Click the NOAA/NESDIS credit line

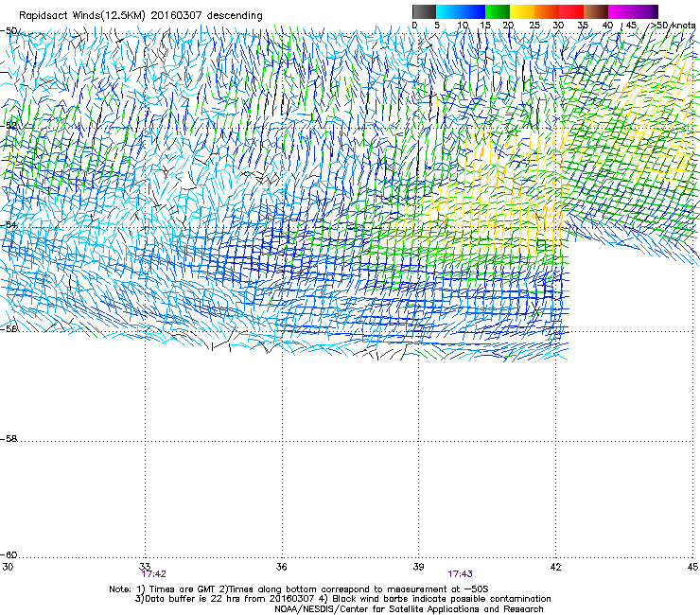pyautogui.click(x=409, y=609)
